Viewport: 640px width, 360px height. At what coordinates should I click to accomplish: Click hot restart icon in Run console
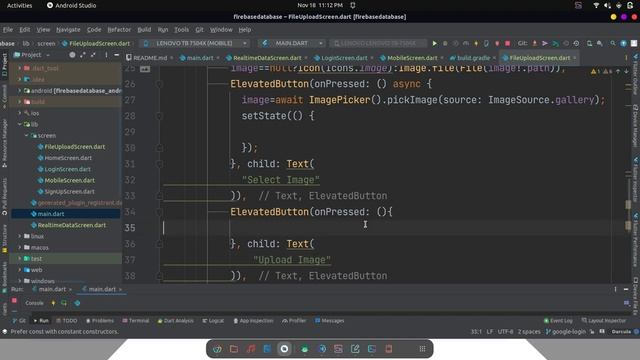(64, 303)
